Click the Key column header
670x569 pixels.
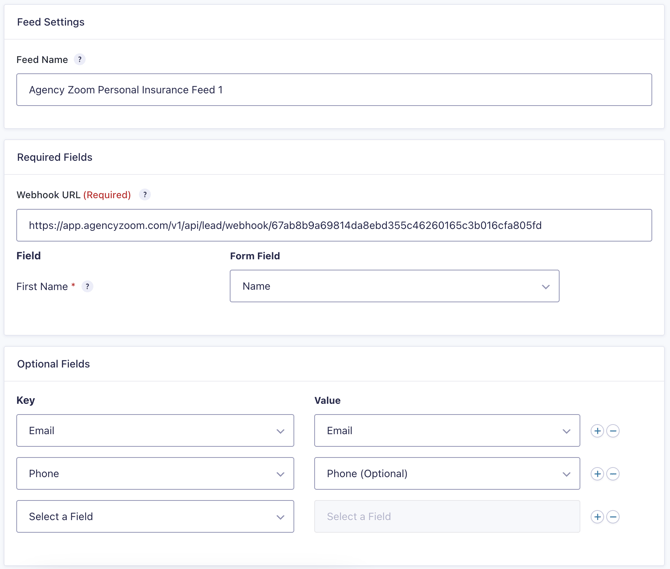26,400
